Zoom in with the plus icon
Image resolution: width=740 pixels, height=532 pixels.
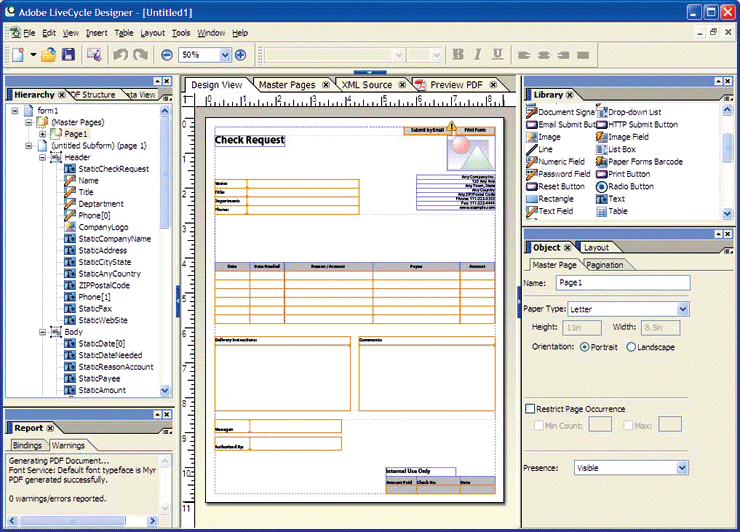click(241, 55)
